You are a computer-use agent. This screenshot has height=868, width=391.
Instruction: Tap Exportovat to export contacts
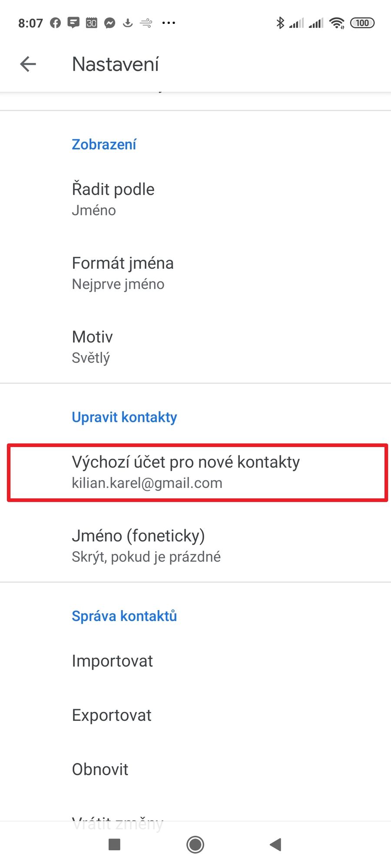point(195,715)
